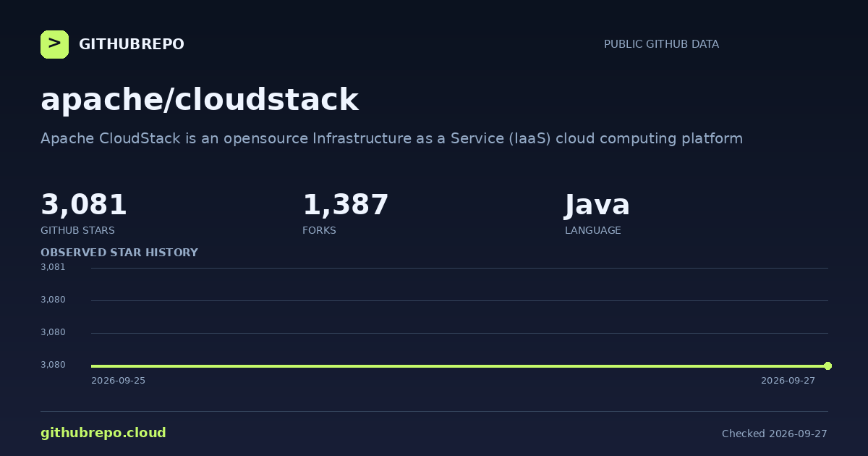
Task: Click the GITHUBREPO brand name
Action: 132,44
